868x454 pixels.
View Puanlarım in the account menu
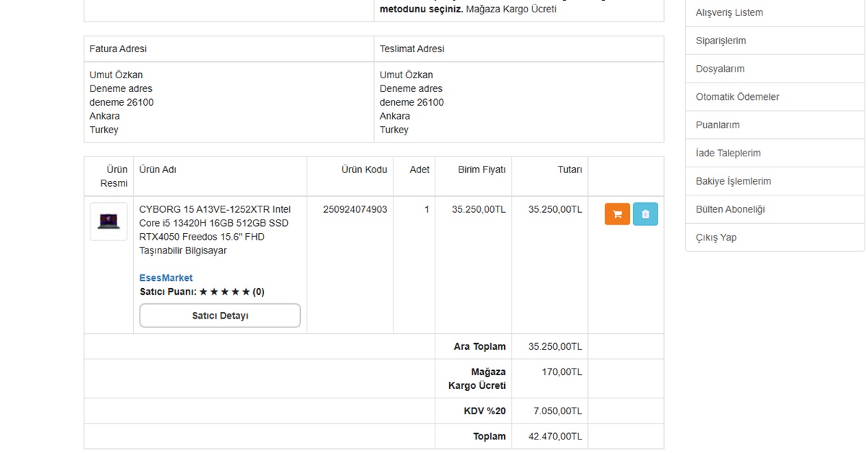point(718,125)
